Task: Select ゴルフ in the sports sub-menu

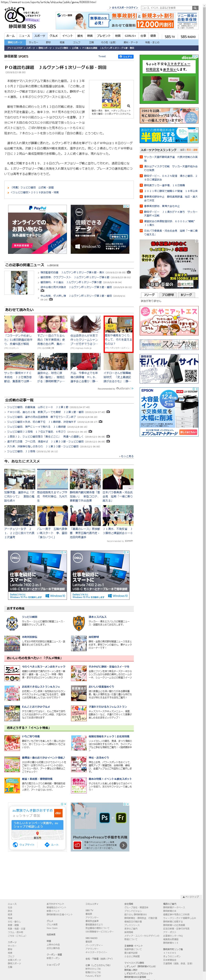Action: coord(77,42)
